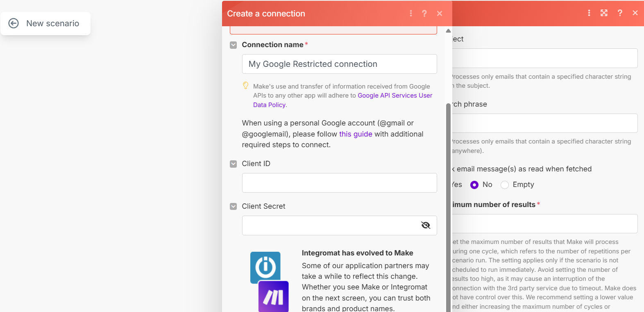This screenshot has width=644, height=312.
Task: Expand the background module panel to fullscreen
Action: point(604,13)
